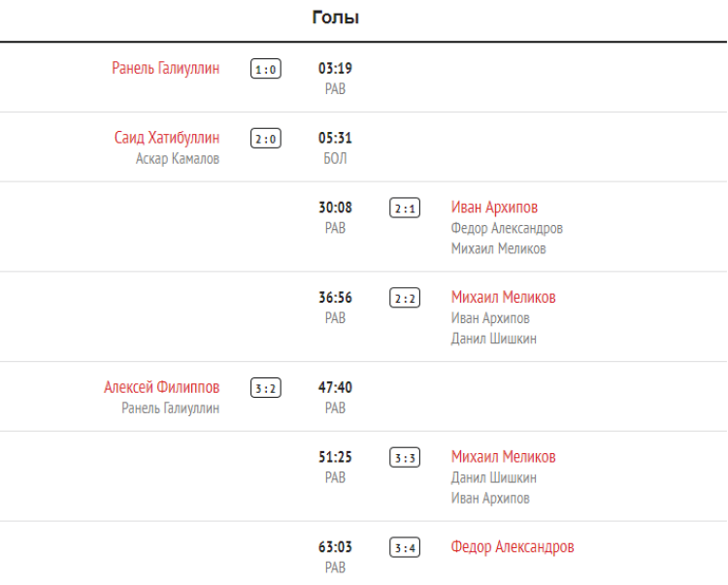Viewport: 728px width, 585px height.
Task: Click the Голы section heading
Action: pyautogui.click(x=336, y=17)
